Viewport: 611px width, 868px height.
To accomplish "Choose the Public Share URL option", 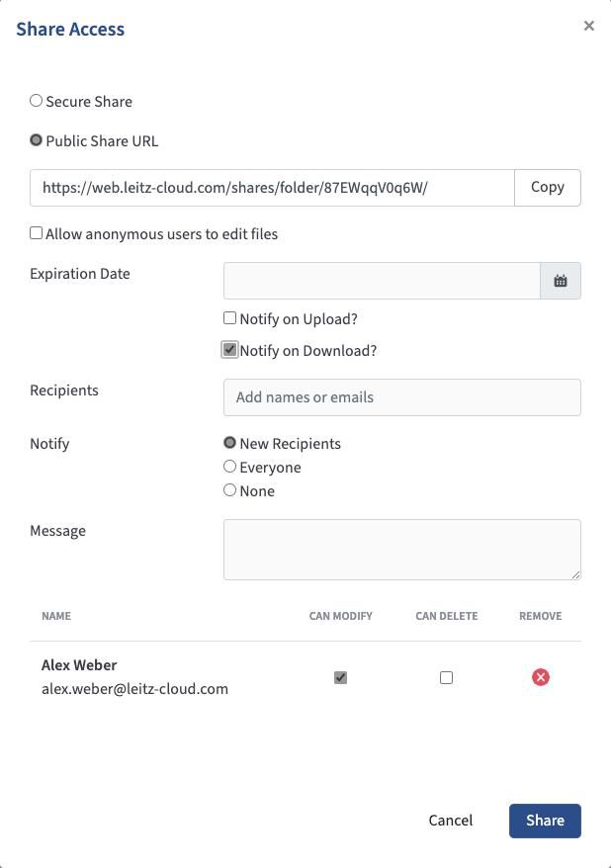I will coord(37,140).
